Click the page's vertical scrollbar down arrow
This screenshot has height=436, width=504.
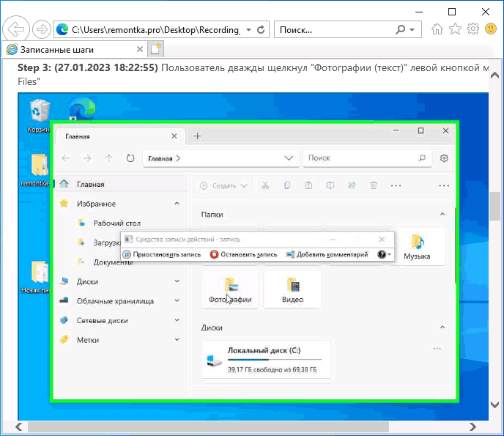click(495, 404)
